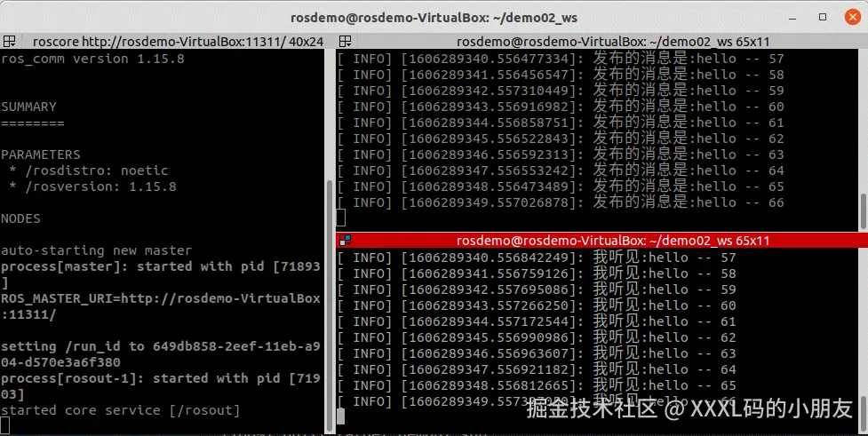Screen dimensions: 868x436
Task: Open the grouping icon on the red title bar
Action: pyautogui.click(x=346, y=240)
